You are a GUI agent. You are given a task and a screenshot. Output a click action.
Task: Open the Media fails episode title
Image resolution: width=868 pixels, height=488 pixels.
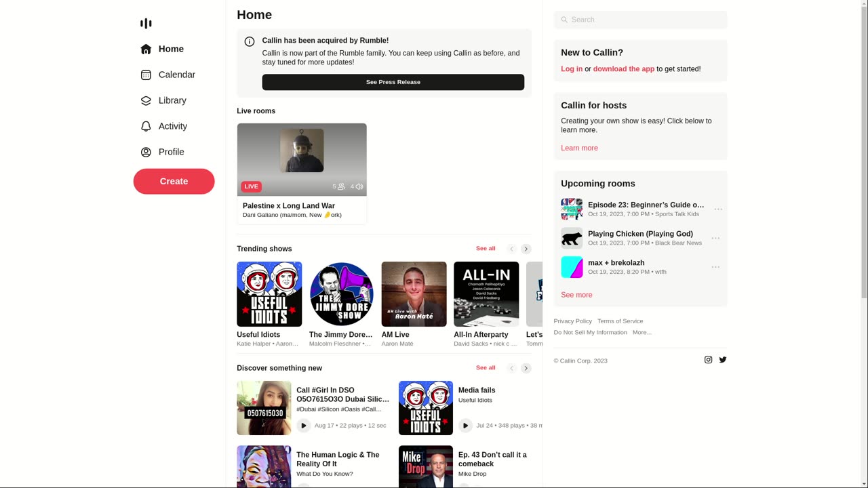pos(477,390)
